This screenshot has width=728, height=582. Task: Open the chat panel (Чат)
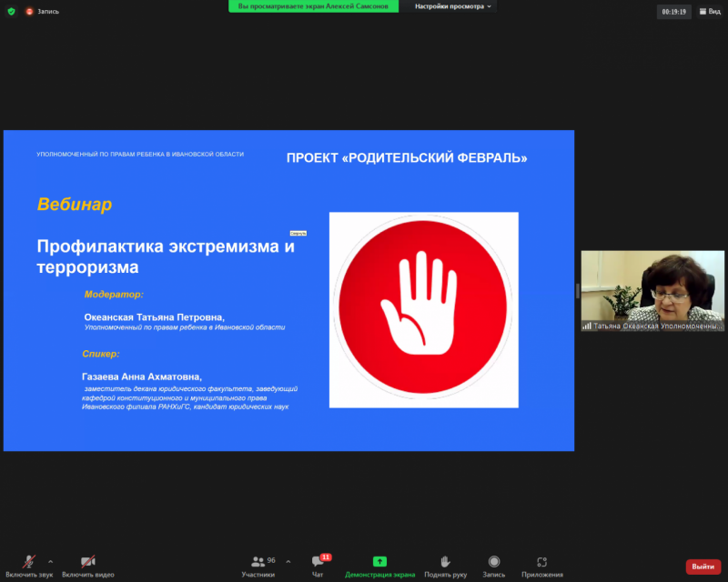tap(318, 565)
